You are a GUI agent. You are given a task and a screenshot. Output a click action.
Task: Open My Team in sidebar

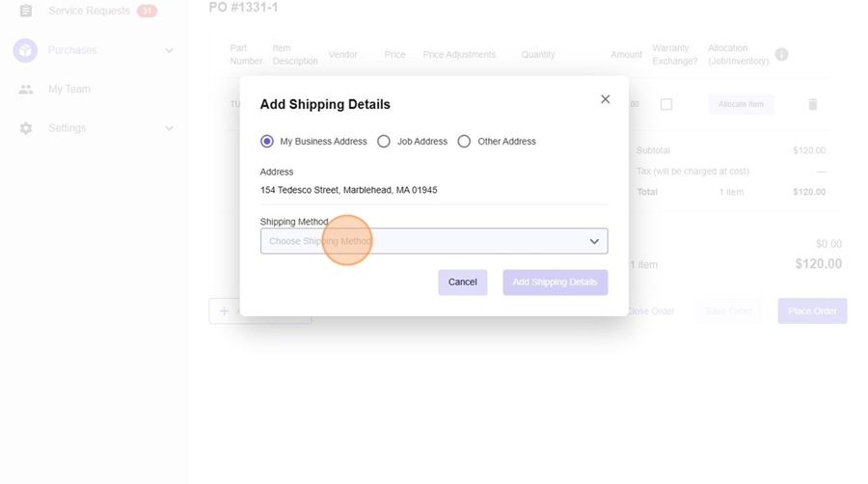(69, 90)
